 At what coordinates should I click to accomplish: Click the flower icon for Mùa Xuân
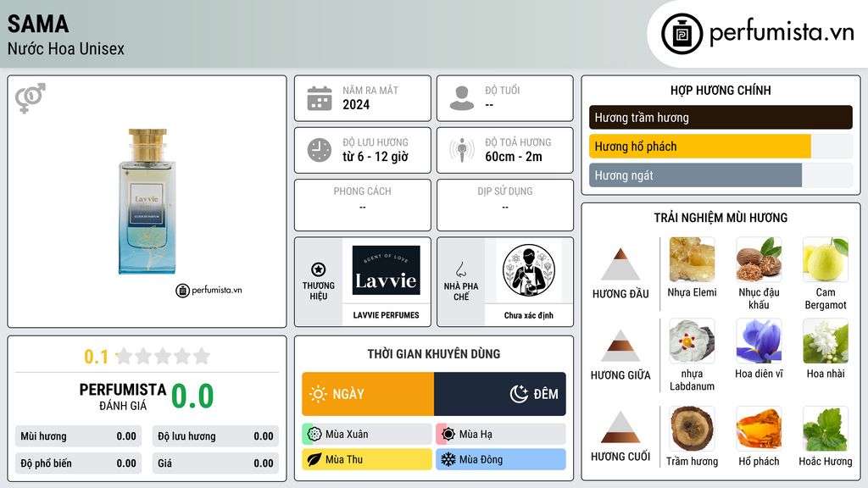click(x=314, y=434)
